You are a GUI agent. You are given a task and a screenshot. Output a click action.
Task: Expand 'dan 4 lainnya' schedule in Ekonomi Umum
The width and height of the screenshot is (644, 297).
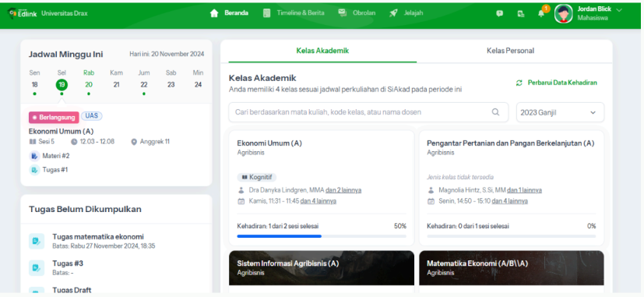(x=318, y=201)
